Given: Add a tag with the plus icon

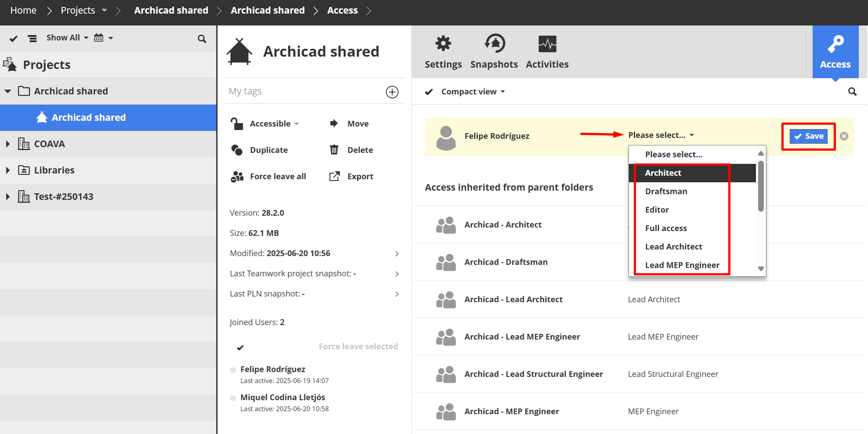Looking at the screenshot, I should click(x=392, y=92).
